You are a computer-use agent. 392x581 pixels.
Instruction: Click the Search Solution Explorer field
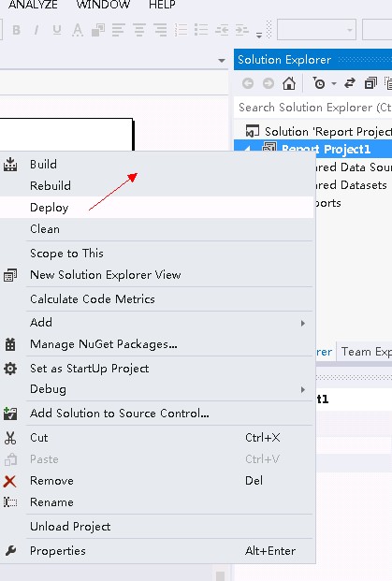click(314, 108)
